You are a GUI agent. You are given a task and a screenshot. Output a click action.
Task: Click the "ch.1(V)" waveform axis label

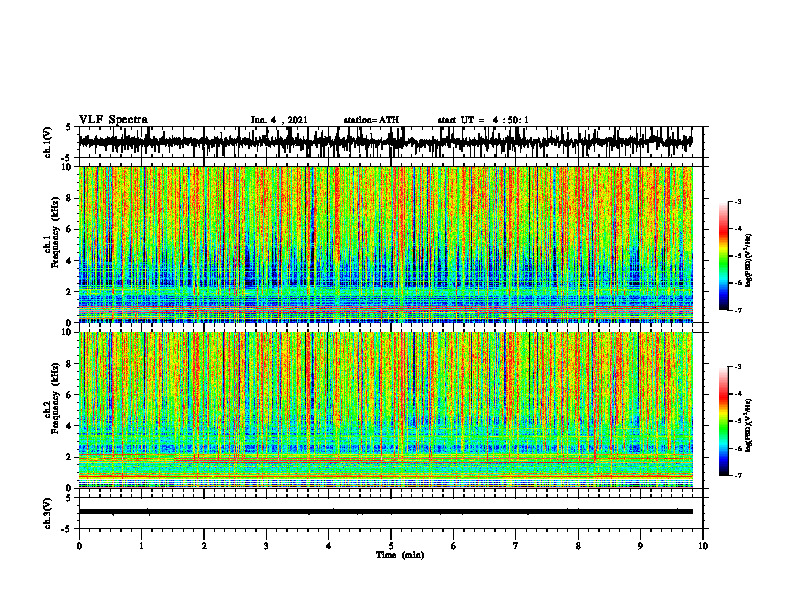(48, 142)
